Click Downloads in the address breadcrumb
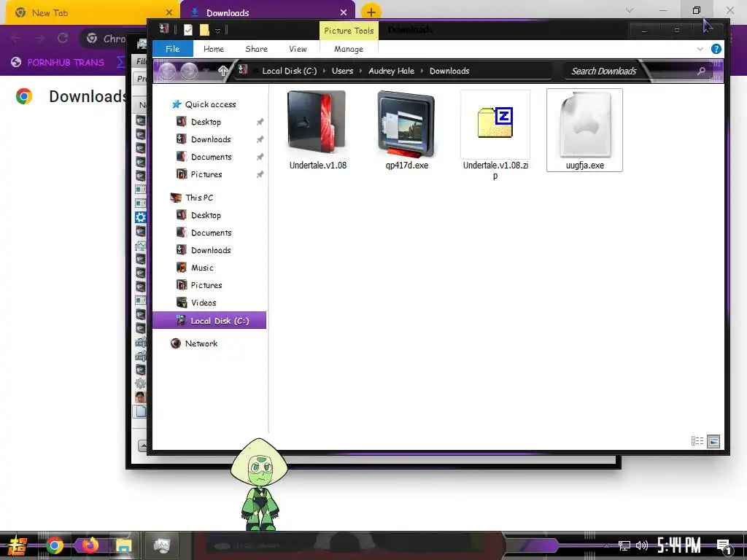 pyautogui.click(x=449, y=71)
